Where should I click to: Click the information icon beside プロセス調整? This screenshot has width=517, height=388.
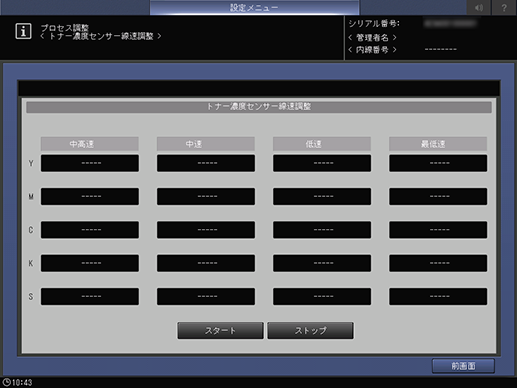point(23,31)
